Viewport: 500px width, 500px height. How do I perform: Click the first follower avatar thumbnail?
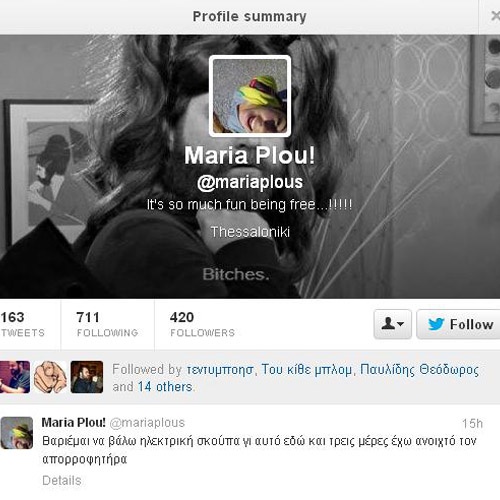(x=15, y=377)
